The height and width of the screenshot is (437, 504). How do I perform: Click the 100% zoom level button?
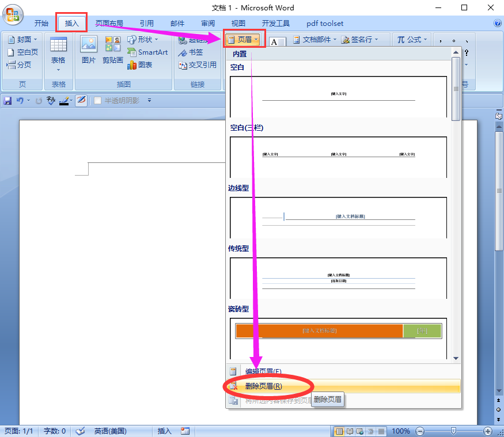click(x=400, y=431)
